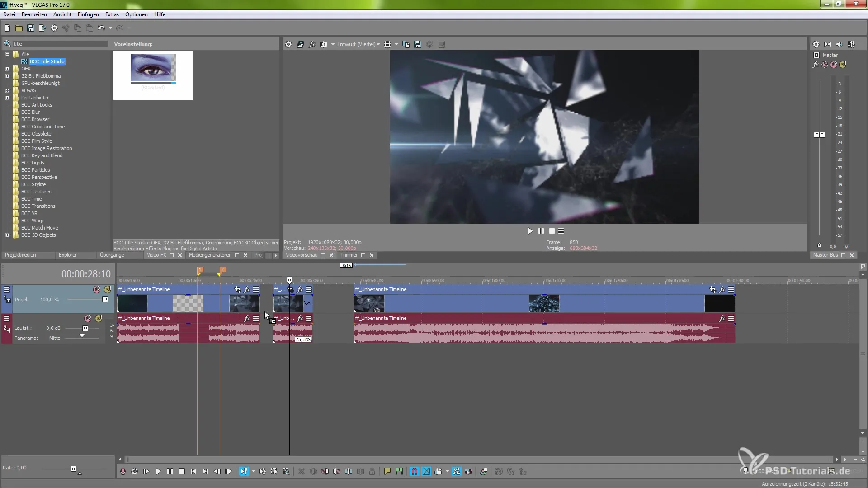The height and width of the screenshot is (488, 868).
Task: Solo audio track 2
Action: coord(99,319)
